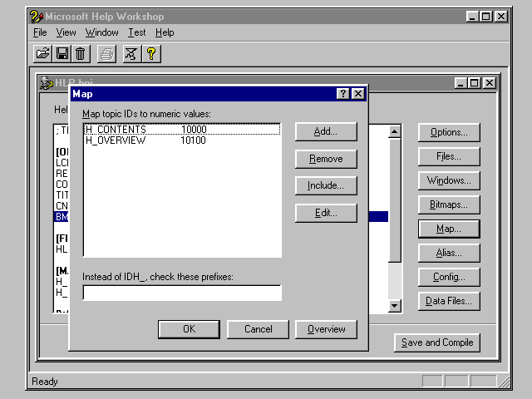The height and width of the screenshot is (399, 532).
Task: Click the Open file toolbar icon
Action: point(42,54)
